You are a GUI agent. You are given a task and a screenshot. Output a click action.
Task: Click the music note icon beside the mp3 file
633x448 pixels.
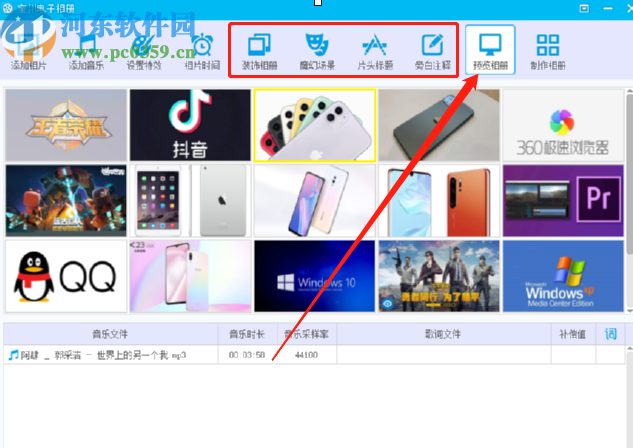pos(13,355)
